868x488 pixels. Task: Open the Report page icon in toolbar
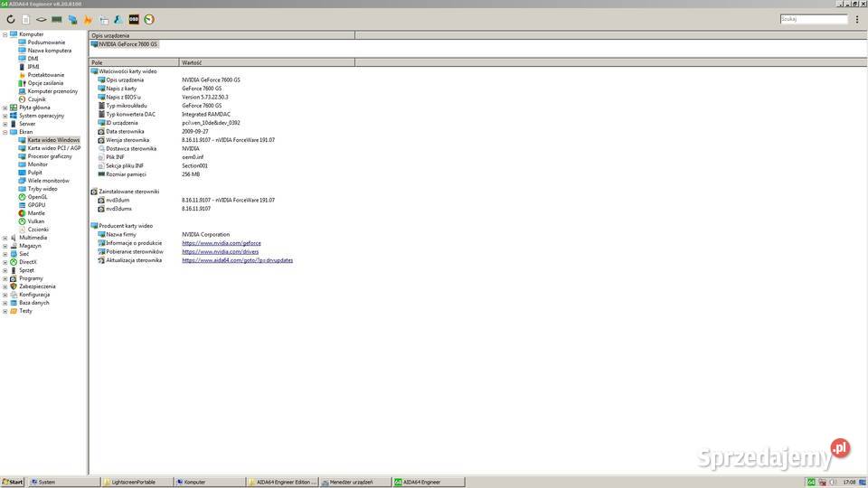tap(26, 19)
